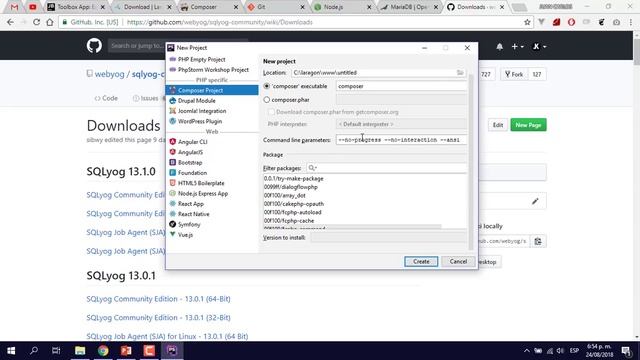This screenshot has width=640, height=360.
Task: Click Command line parameters field
Action: pos(401,140)
